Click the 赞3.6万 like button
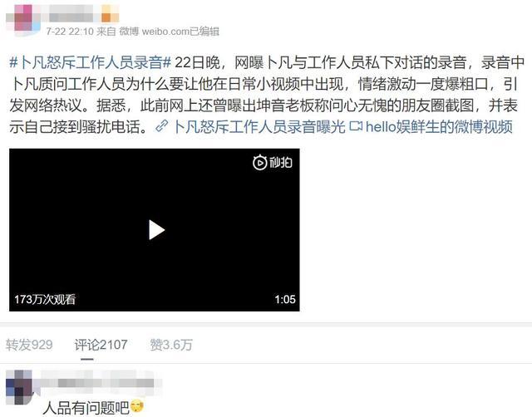Image resolution: width=532 pixels, height=417 pixels. 171,345
